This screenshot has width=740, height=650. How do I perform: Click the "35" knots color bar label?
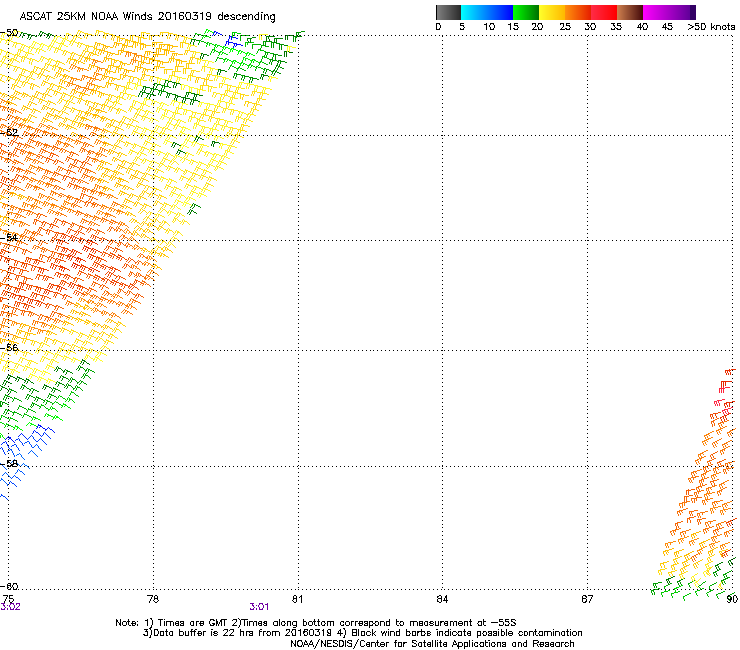(616, 27)
